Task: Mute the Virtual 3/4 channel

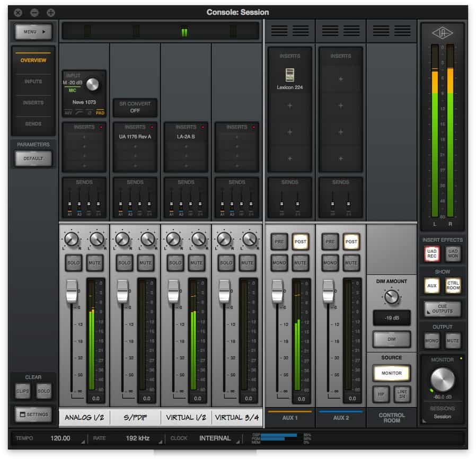Action: pos(247,263)
